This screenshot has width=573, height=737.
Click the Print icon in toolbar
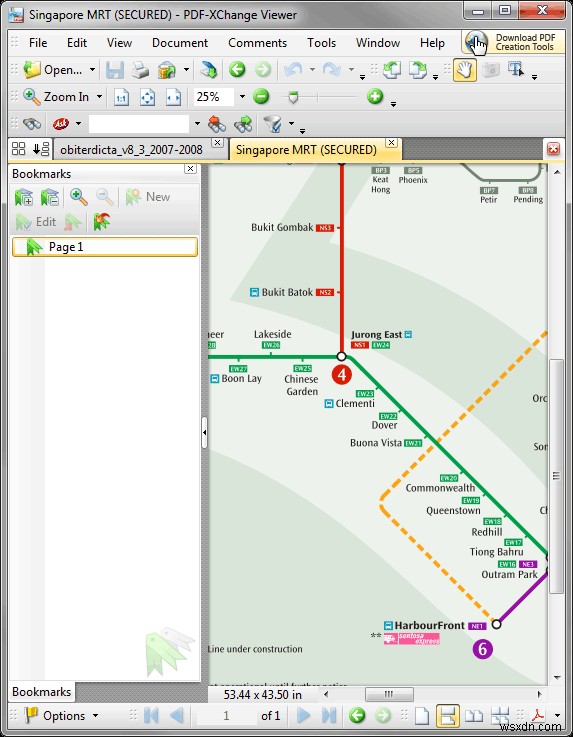tap(140, 71)
